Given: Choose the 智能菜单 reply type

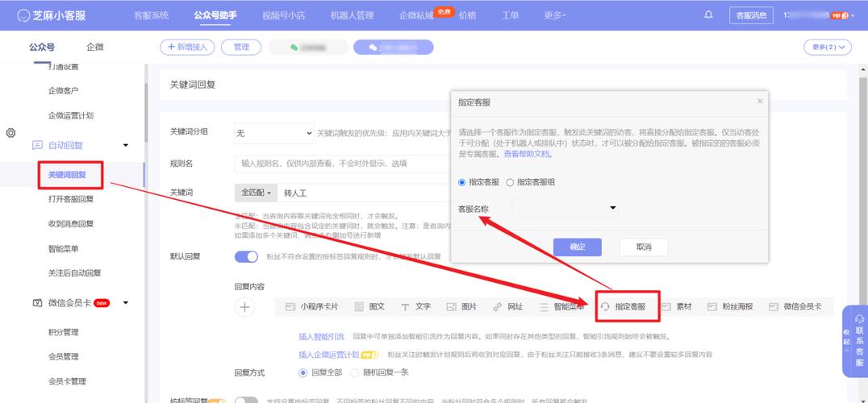Looking at the screenshot, I should coord(562,307).
